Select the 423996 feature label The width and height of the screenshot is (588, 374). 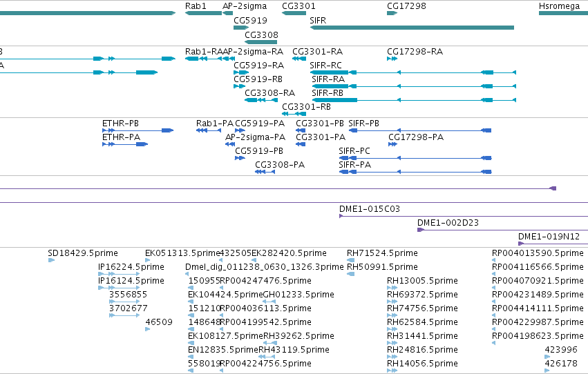[561, 350]
